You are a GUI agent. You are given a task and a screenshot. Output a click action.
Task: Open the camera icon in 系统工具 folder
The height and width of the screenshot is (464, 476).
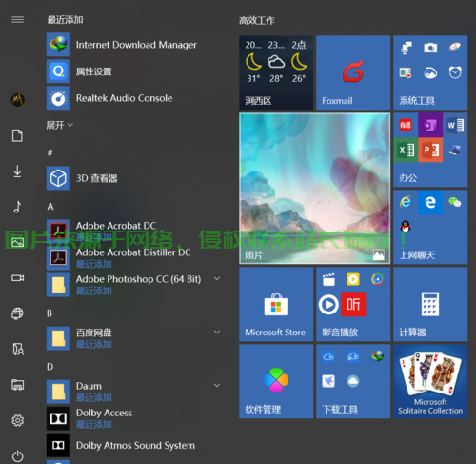[x=430, y=48]
